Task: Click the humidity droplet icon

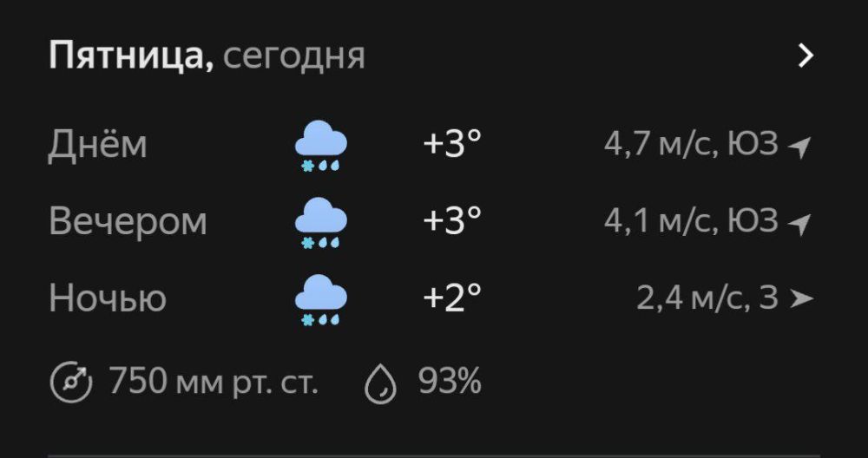Action: point(381,383)
